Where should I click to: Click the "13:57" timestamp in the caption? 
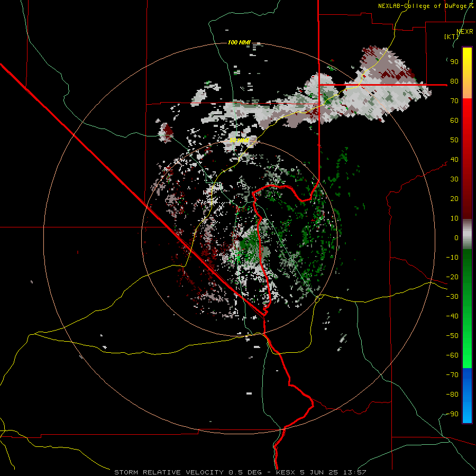point(355,472)
